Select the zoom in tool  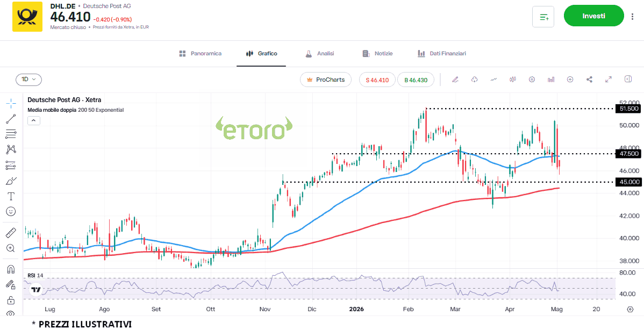(x=11, y=248)
